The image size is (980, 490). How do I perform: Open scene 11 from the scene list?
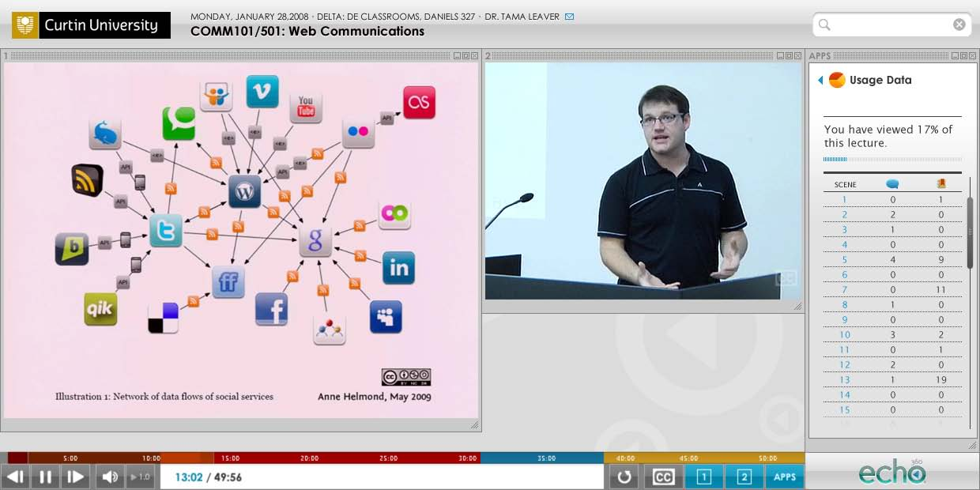[844, 350]
